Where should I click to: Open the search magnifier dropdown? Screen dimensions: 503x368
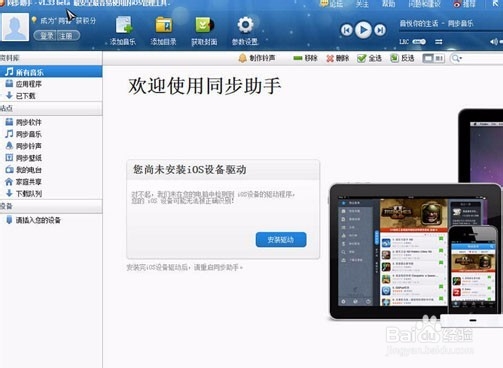tap(457, 59)
